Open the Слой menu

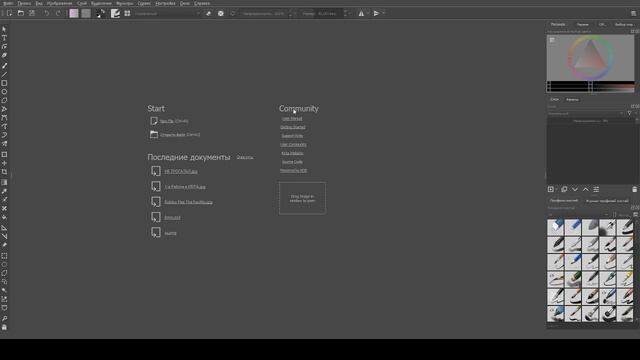point(82,3)
